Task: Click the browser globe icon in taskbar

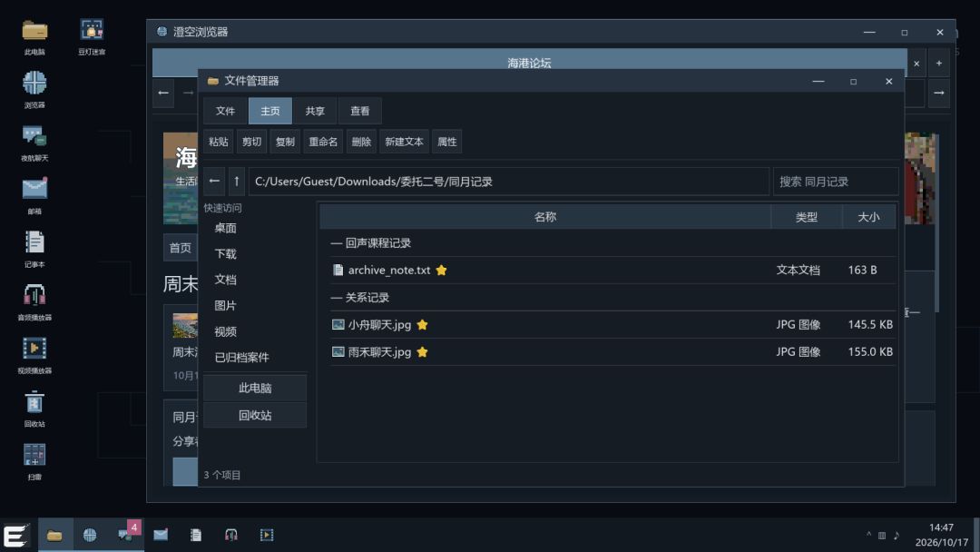Action: (x=90, y=535)
